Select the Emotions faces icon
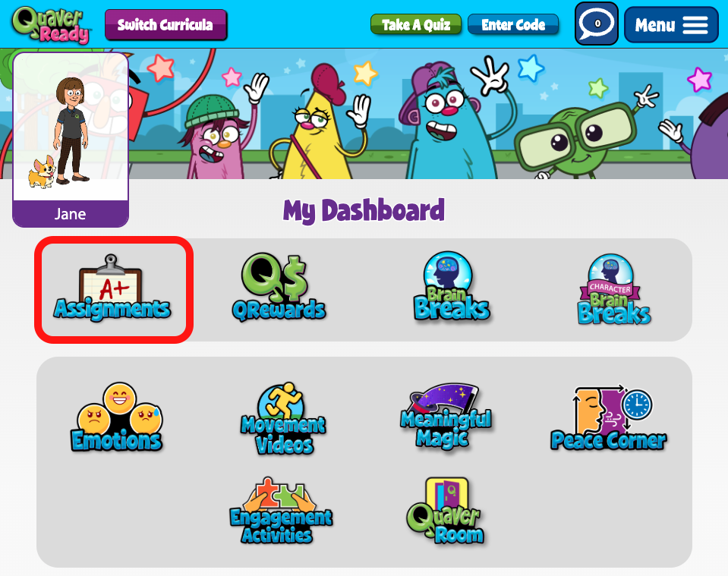The image size is (728, 576). click(x=117, y=417)
